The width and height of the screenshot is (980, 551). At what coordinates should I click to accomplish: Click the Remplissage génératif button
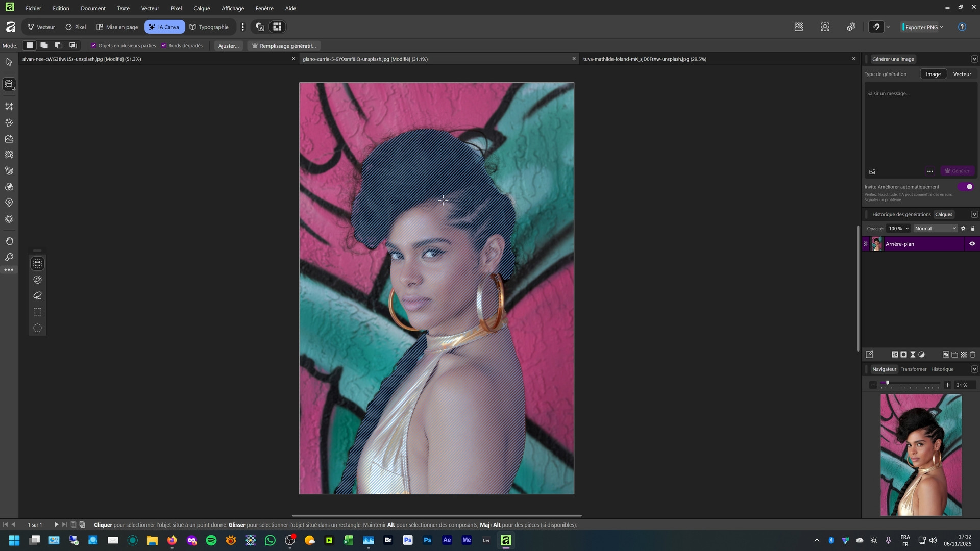pyautogui.click(x=284, y=46)
